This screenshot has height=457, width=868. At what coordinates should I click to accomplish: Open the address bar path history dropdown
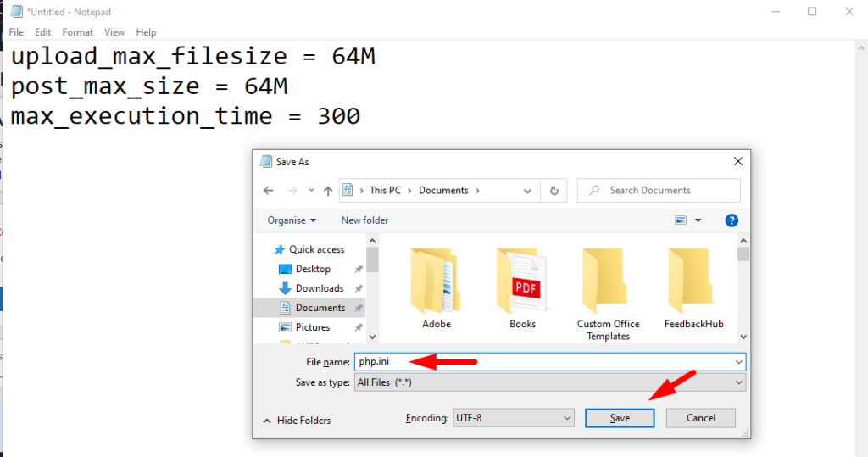coord(527,191)
